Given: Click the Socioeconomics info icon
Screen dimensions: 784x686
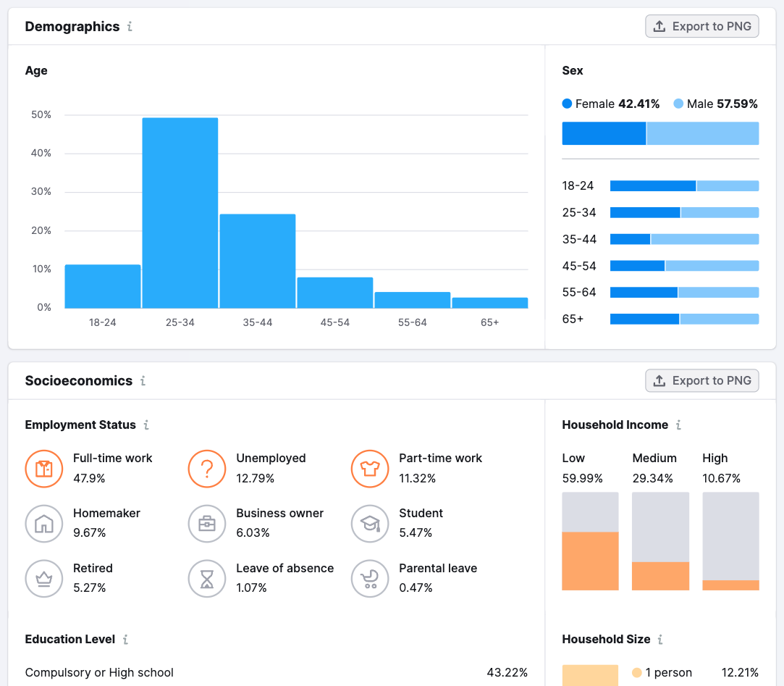Looking at the screenshot, I should [x=143, y=381].
